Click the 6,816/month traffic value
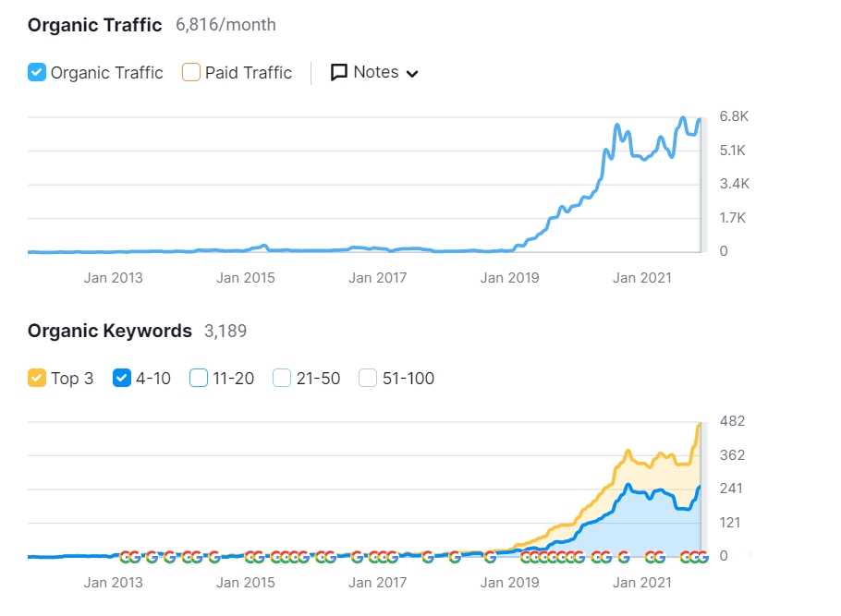Image resolution: width=841 pixels, height=616 pixels. pos(225,25)
